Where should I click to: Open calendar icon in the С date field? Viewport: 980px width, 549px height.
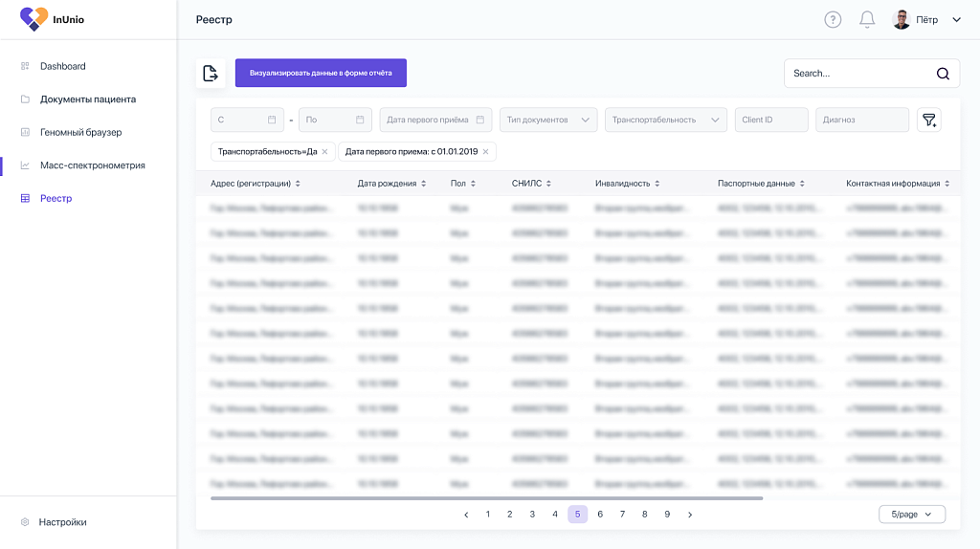[272, 120]
